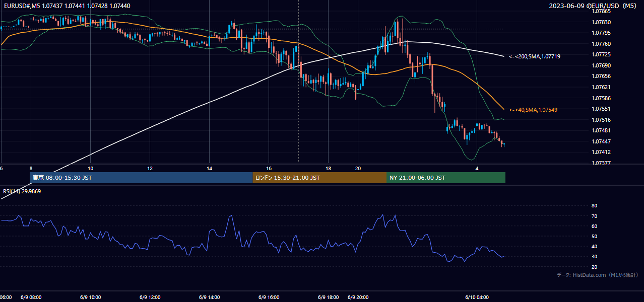
Task: Click hour label 10 under the price chart
Action: (x=90, y=168)
